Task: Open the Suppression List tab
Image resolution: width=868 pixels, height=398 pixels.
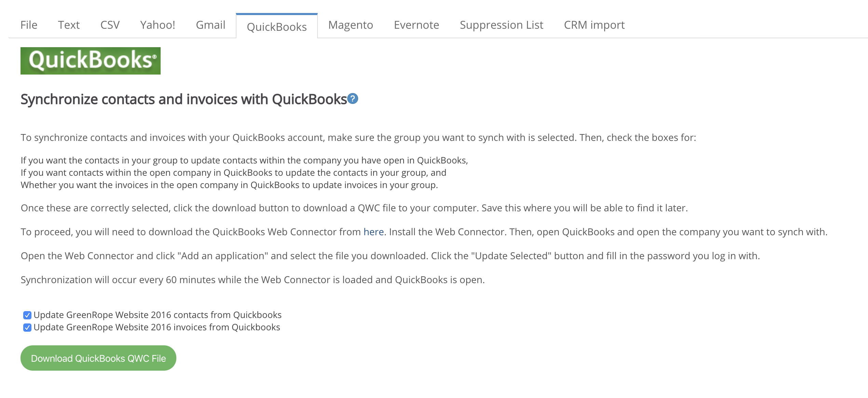Action: tap(501, 25)
